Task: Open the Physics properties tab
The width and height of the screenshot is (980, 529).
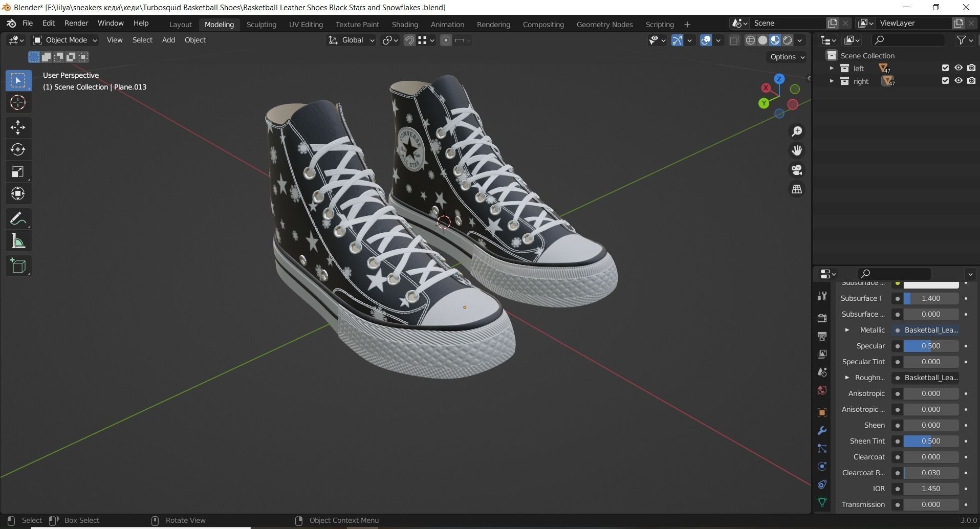Action: [x=822, y=467]
